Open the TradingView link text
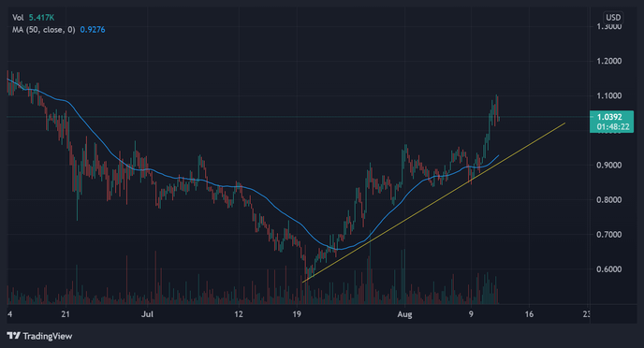Viewport: 644px width, 348px height. pyautogui.click(x=47, y=336)
